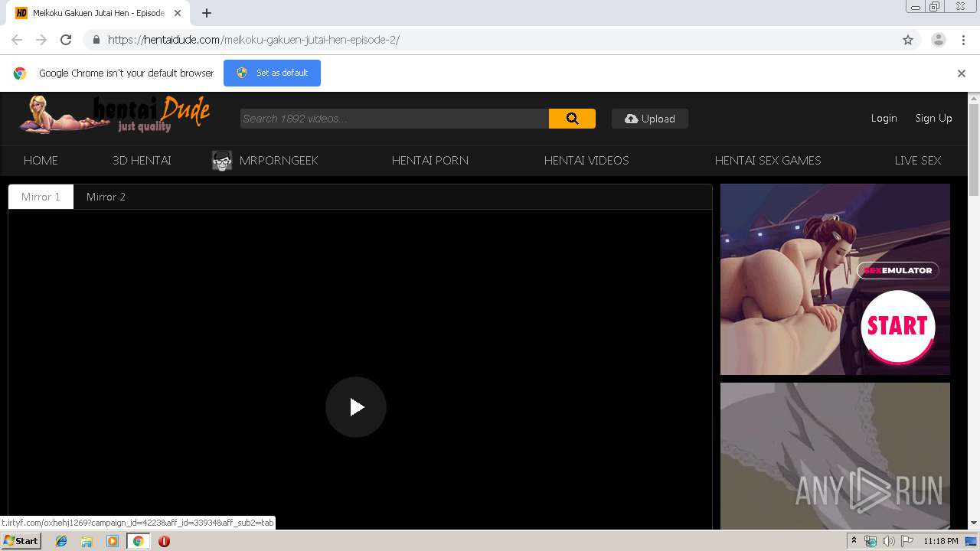Click the Set as default button
This screenshot has width=980, height=551.
[272, 73]
